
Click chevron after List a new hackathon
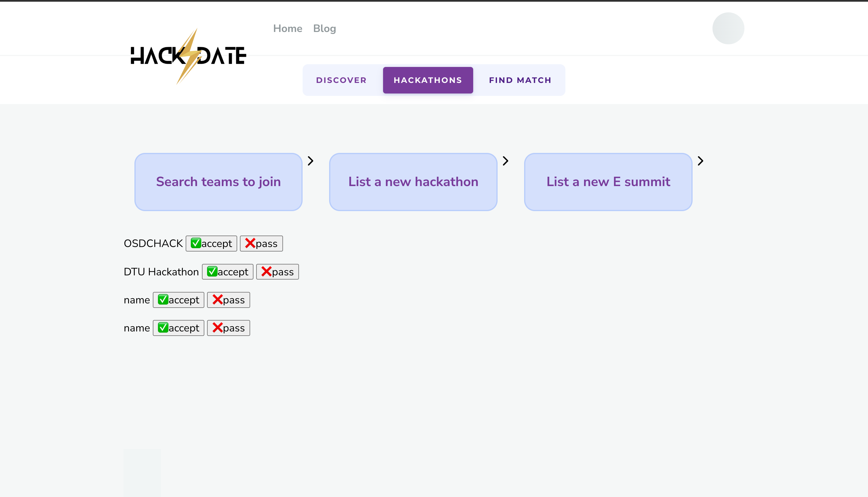coord(505,161)
